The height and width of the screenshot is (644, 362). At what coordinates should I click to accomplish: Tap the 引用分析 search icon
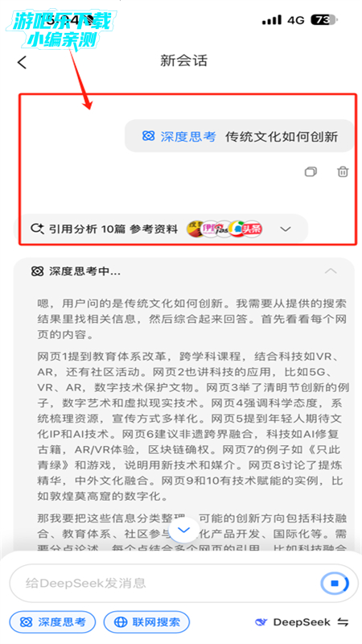(x=37, y=229)
